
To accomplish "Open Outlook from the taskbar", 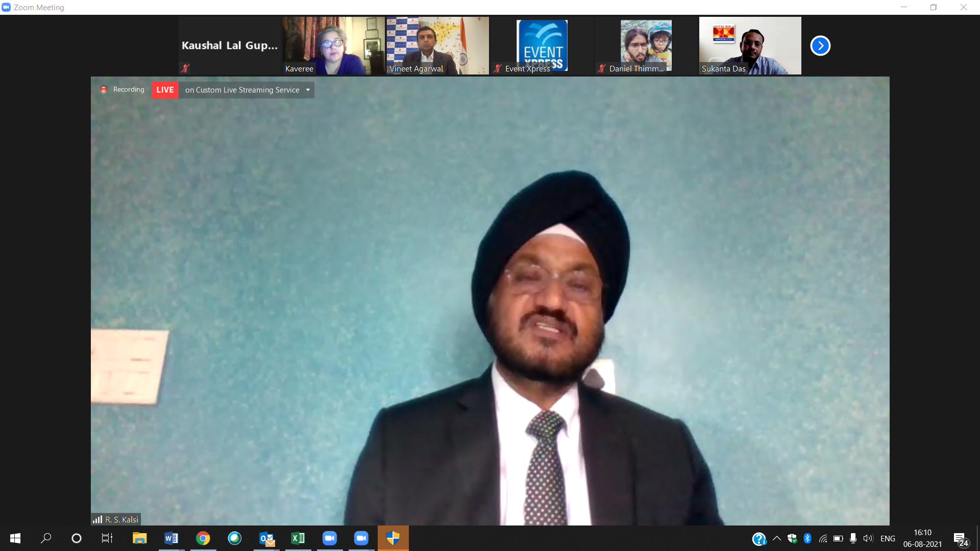I will pos(266,538).
